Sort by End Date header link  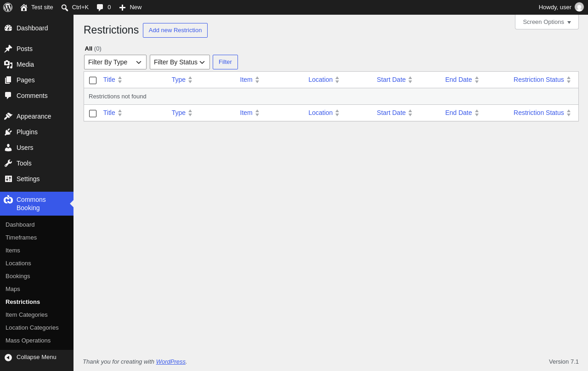(x=458, y=80)
